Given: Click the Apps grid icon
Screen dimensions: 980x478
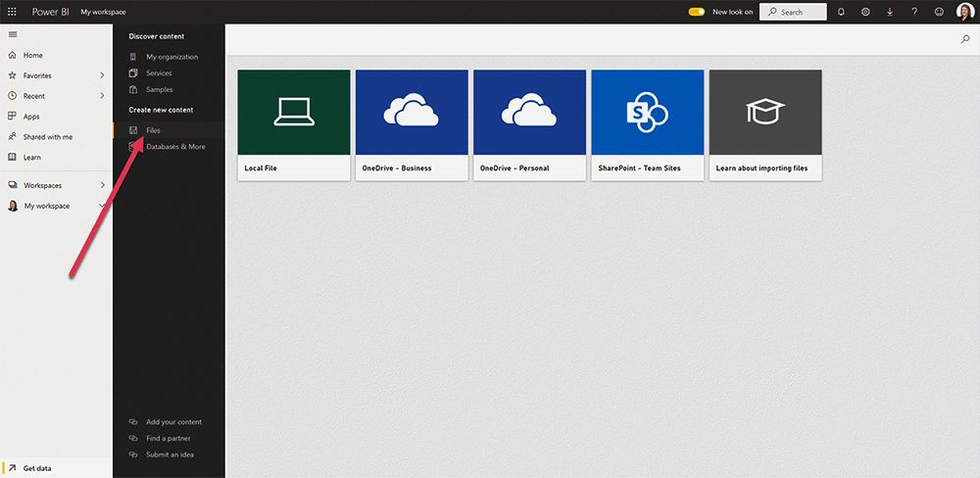Looking at the screenshot, I should point(12,117).
